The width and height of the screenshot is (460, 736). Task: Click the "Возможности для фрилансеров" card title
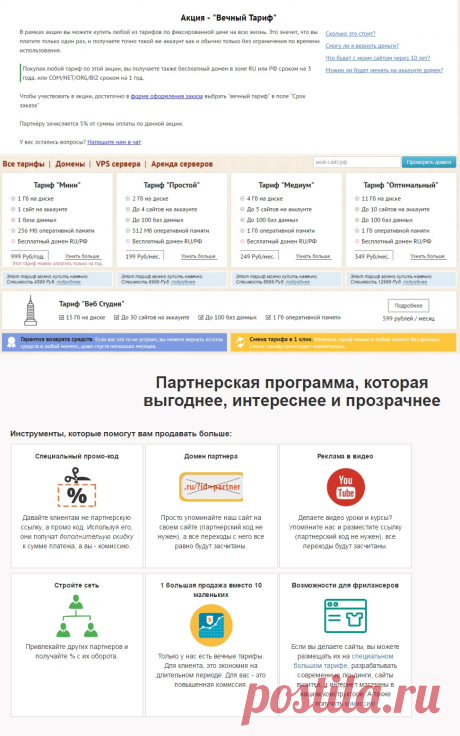[x=345, y=585]
